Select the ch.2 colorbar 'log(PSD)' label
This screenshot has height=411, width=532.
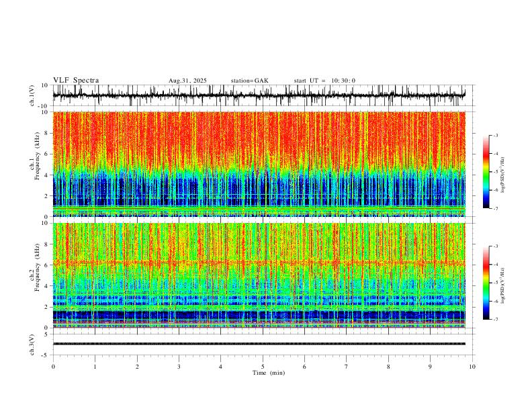(x=502, y=285)
